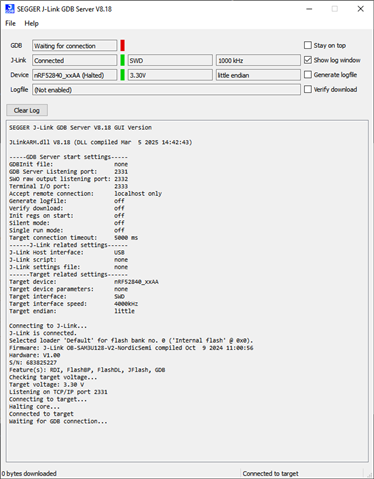Click the SWD interface field

[x=170, y=60]
